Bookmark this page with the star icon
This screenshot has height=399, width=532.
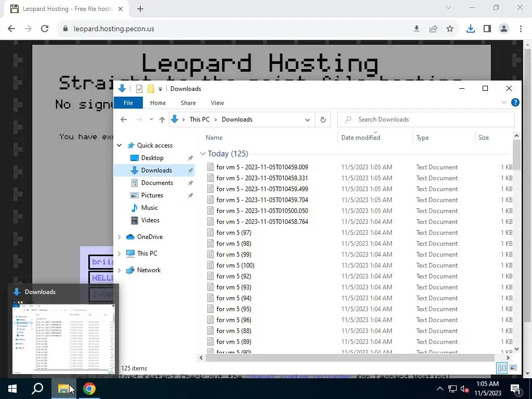point(450,29)
